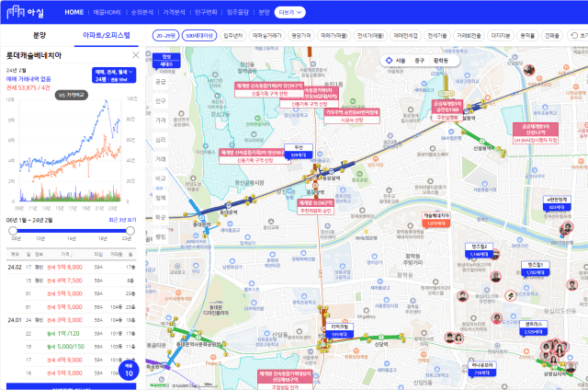Click the right handle of date range slider
The width and height of the screenshot is (588, 390).
tap(130, 231)
